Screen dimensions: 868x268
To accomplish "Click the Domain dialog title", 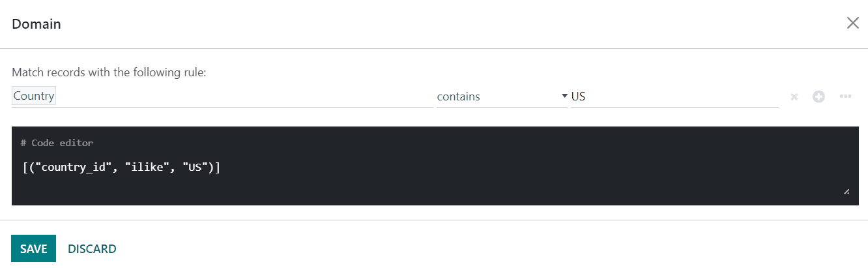I will (36, 24).
